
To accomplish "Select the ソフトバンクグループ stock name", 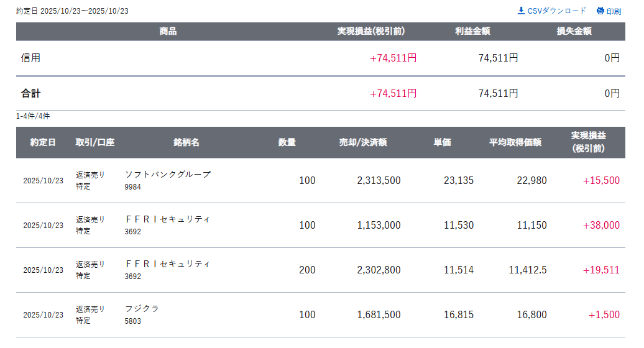I will (168, 175).
